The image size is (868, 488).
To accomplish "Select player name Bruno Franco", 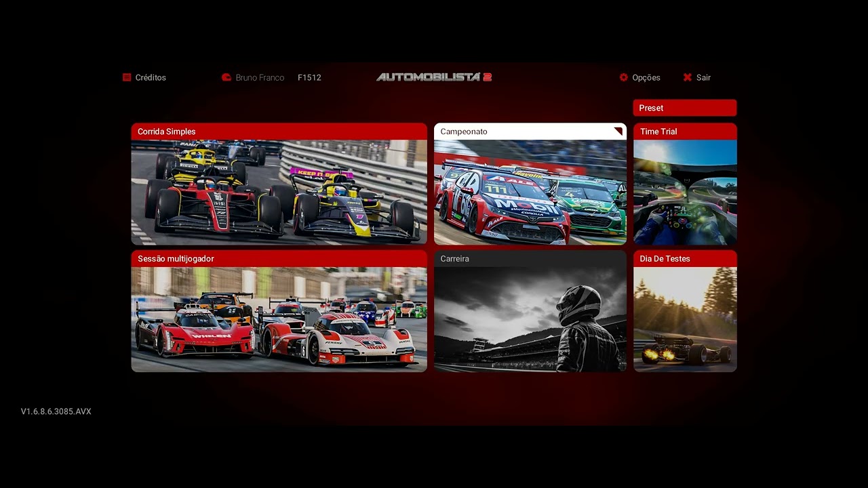I will (x=260, y=77).
